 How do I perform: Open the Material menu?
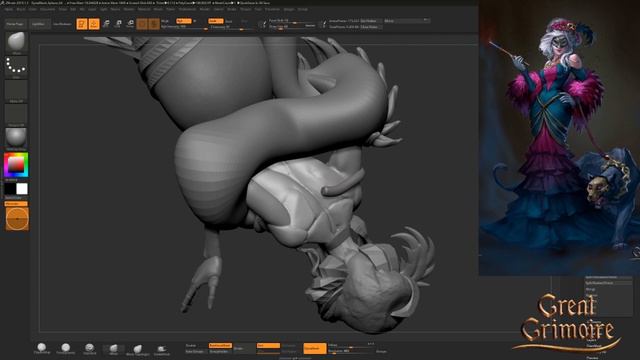pos(144,9)
